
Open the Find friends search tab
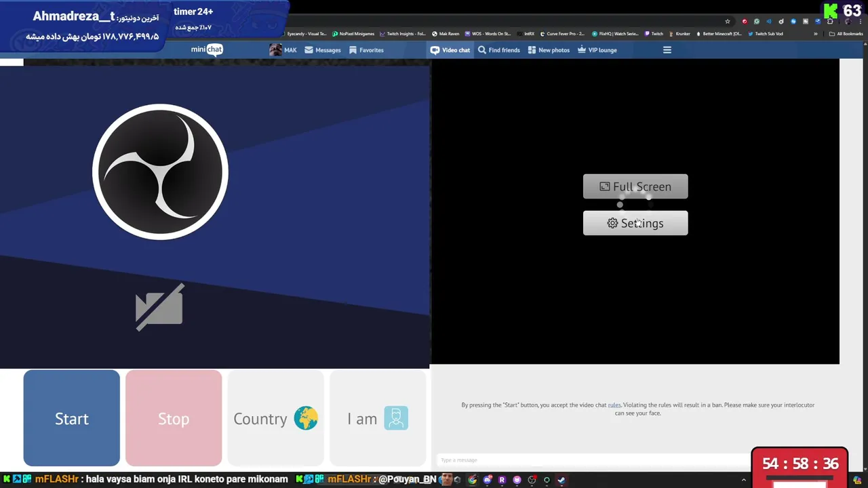pos(498,50)
